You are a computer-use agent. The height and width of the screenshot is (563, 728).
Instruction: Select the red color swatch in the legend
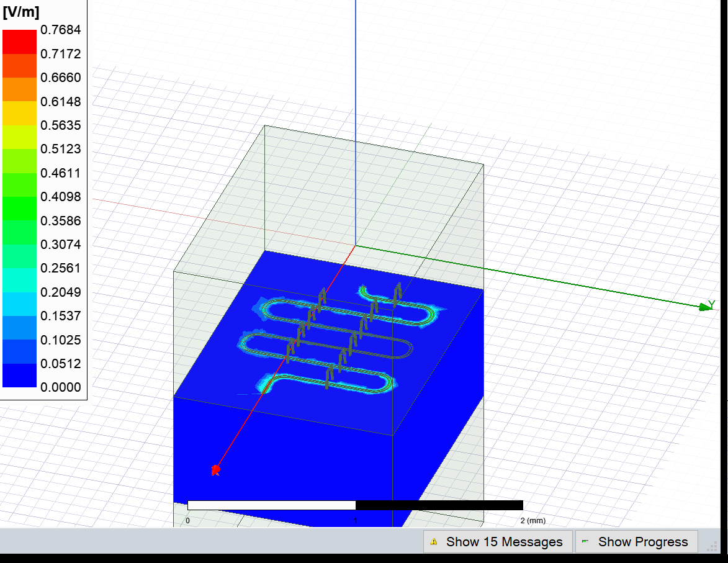[x=19, y=42]
